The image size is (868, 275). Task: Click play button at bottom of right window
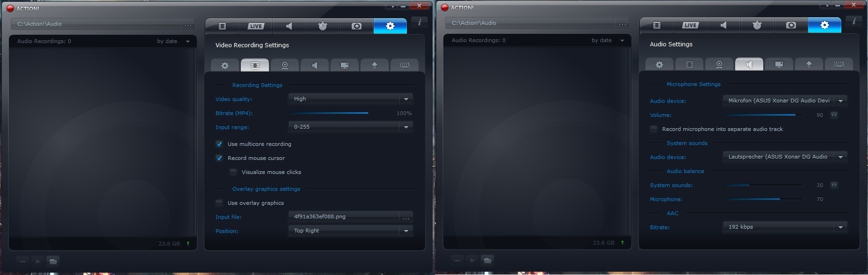[473, 260]
